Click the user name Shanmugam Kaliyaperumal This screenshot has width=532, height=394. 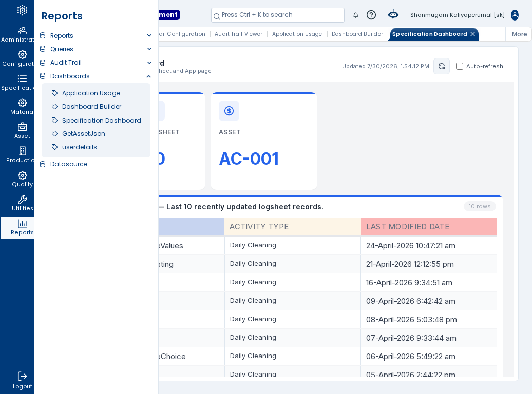click(x=458, y=15)
